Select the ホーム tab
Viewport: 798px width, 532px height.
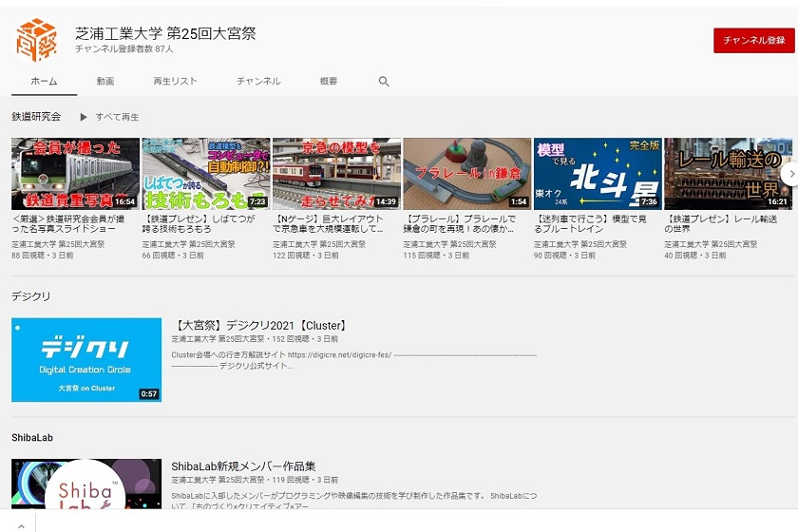(45, 81)
